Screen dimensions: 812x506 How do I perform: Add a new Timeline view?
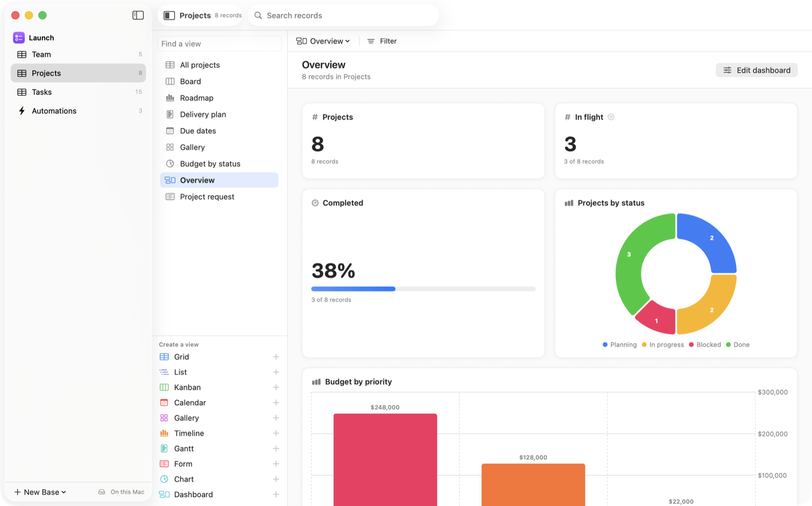[x=276, y=433]
